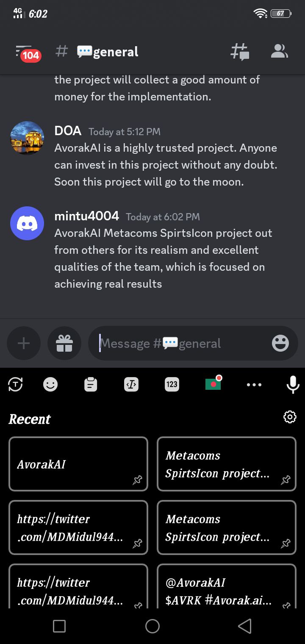Expand more keyboard options with three dots
This screenshot has width=305, height=644.
254,385
